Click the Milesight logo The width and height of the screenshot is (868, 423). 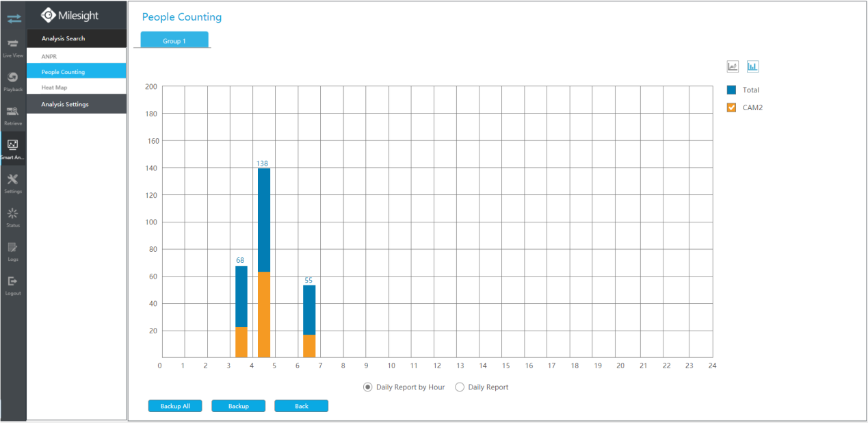pos(70,15)
